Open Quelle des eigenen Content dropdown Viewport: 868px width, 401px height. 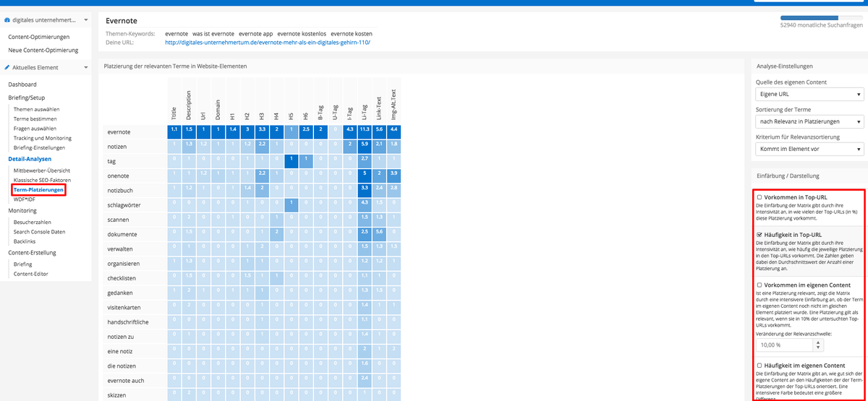tap(809, 95)
